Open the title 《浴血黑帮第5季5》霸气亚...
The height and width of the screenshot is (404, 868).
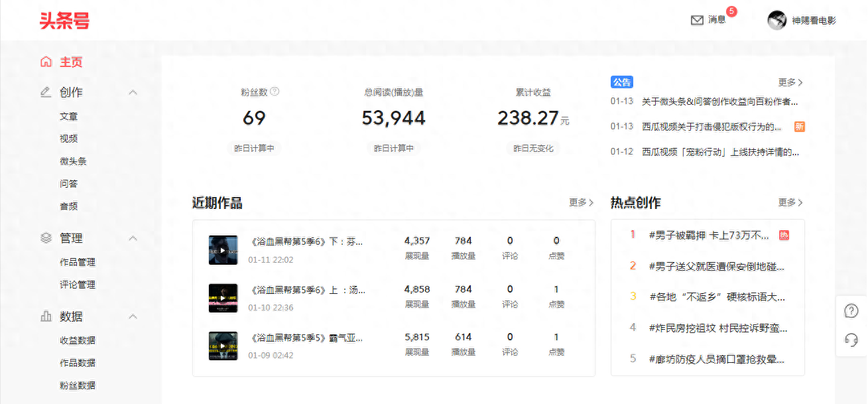(306, 338)
